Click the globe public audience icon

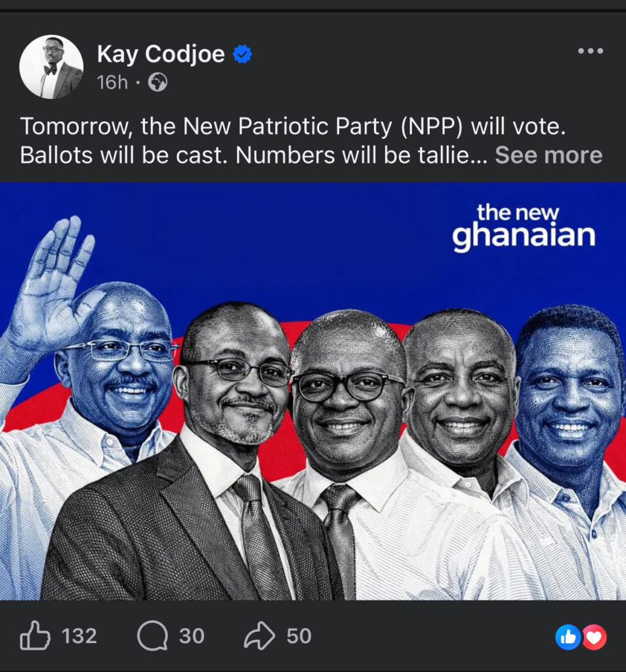pyautogui.click(x=157, y=82)
